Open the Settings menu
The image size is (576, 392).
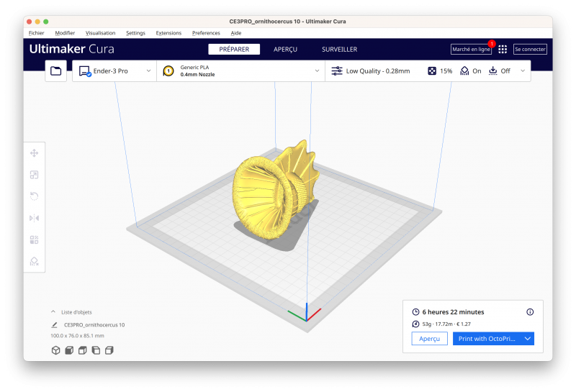click(135, 33)
